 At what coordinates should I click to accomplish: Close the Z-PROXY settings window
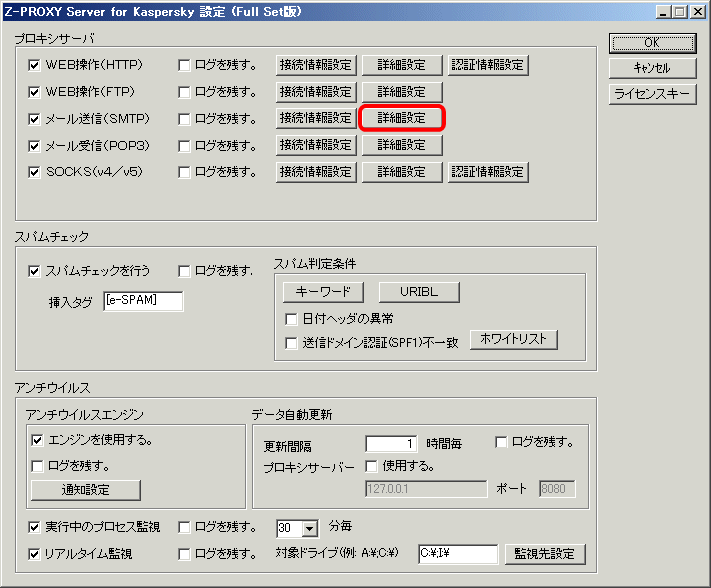698,12
